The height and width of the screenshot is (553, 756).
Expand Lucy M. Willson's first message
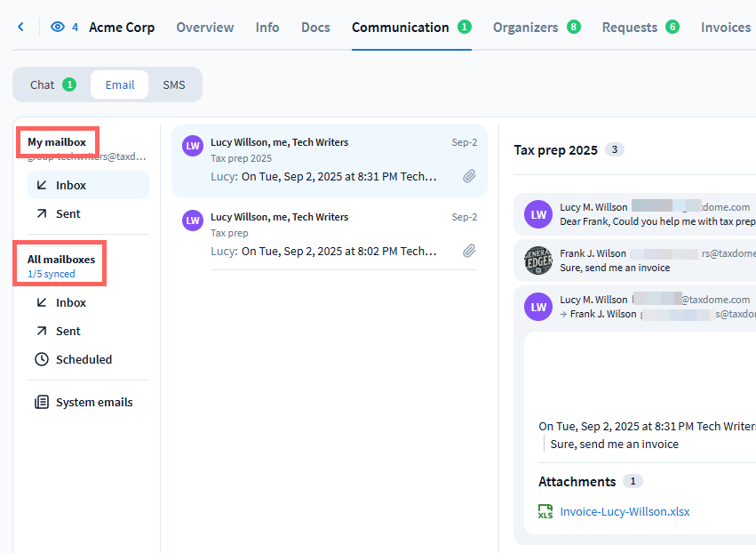[653, 214]
